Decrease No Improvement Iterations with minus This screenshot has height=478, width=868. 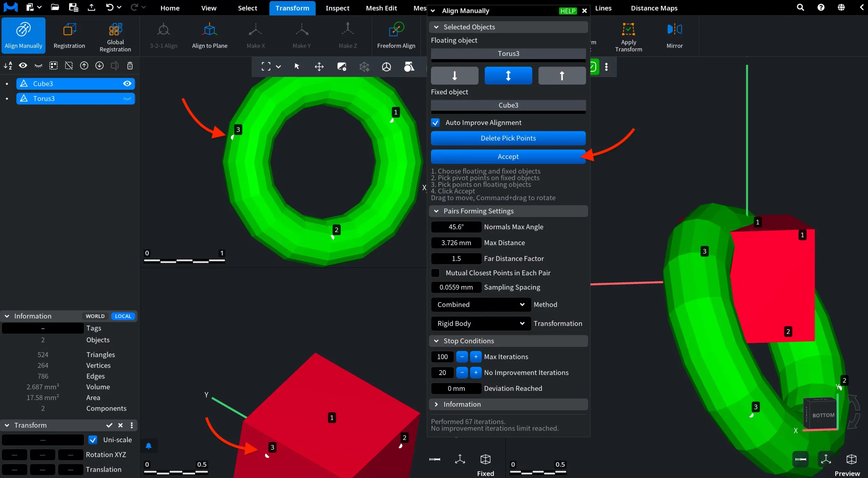click(x=462, y=373)
